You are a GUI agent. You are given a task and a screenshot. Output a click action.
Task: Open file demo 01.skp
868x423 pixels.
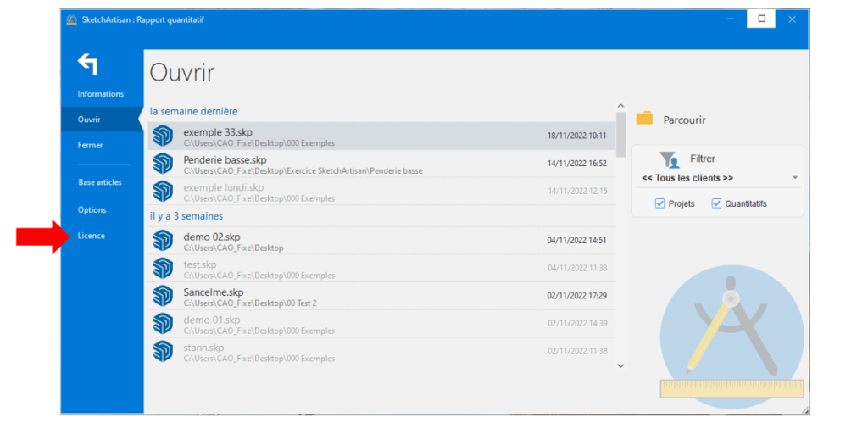coord(381,323)
